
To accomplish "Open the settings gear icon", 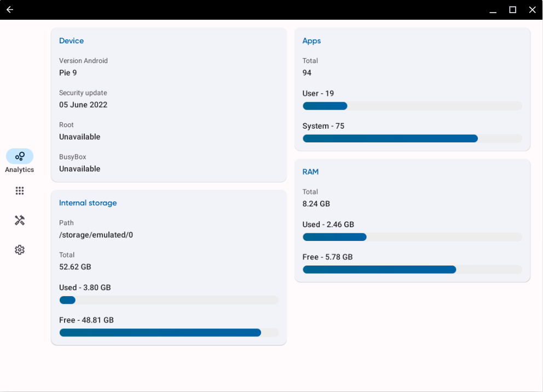I will coord(20,250).
